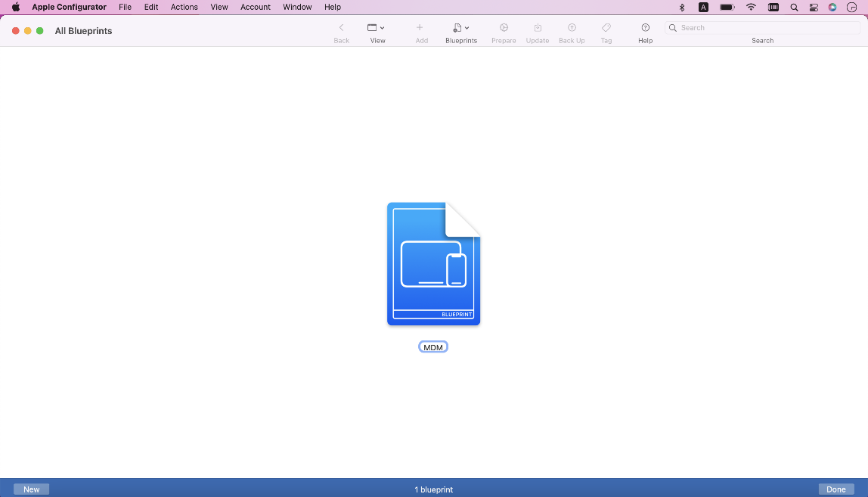868x497 pixels.
Task: Click the Update toolbar icon
Action: point(538,28)
